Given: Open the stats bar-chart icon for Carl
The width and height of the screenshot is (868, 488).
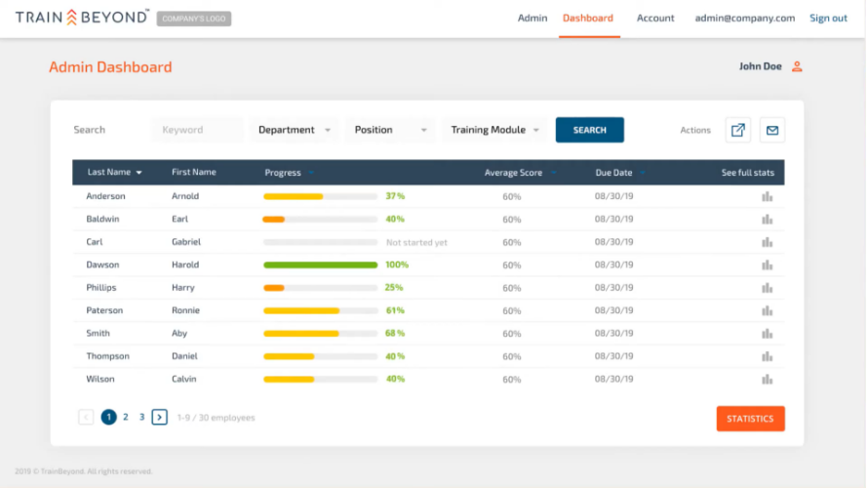Looking at the screenshot, I should click(767, 243).
